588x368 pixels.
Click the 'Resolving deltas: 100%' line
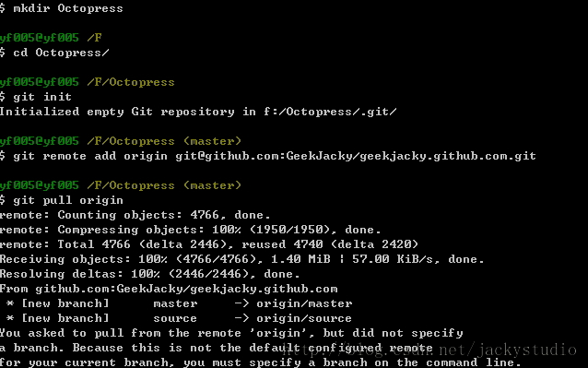(x=150, y=274)
